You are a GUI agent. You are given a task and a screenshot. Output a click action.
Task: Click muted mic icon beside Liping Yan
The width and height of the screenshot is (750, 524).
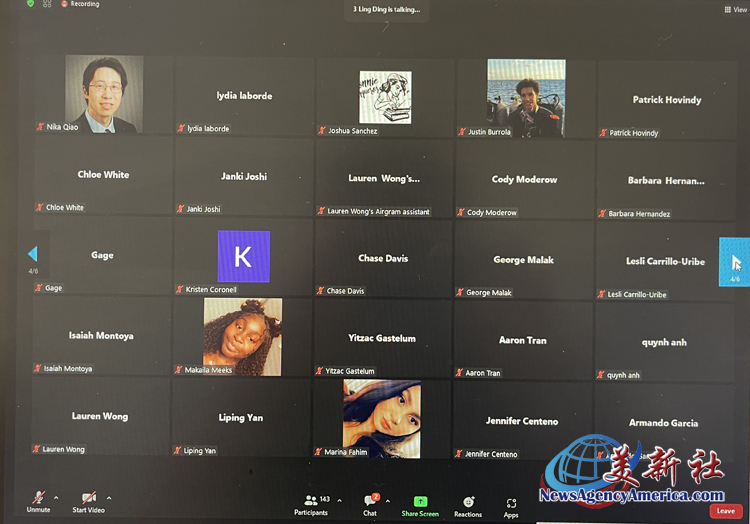[177, 450]
